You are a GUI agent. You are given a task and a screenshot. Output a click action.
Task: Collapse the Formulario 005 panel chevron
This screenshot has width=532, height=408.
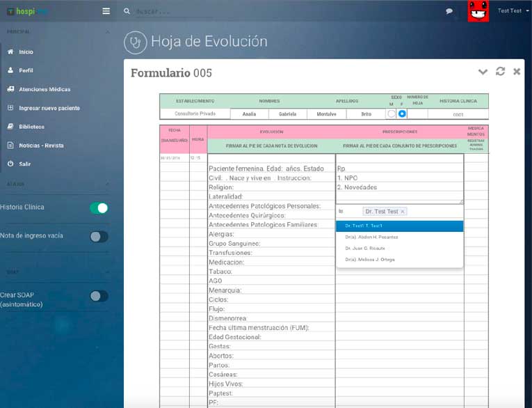tap(483, 72)
